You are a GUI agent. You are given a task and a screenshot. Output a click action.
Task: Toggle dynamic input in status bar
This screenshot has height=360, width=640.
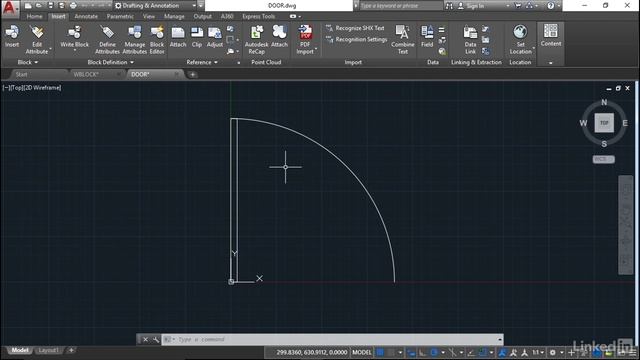coord(411,352)
